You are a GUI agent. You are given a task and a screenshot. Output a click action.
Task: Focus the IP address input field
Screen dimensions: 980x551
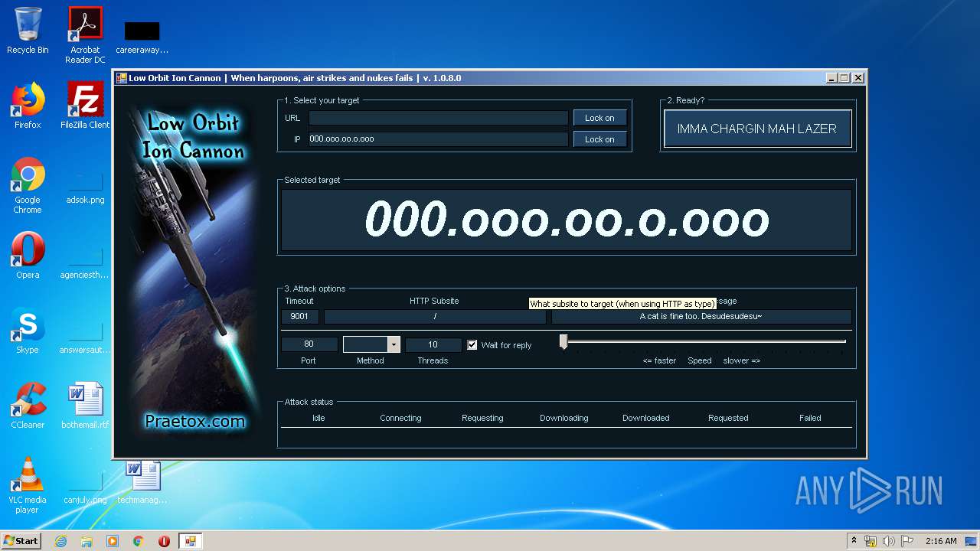(439, 139)
